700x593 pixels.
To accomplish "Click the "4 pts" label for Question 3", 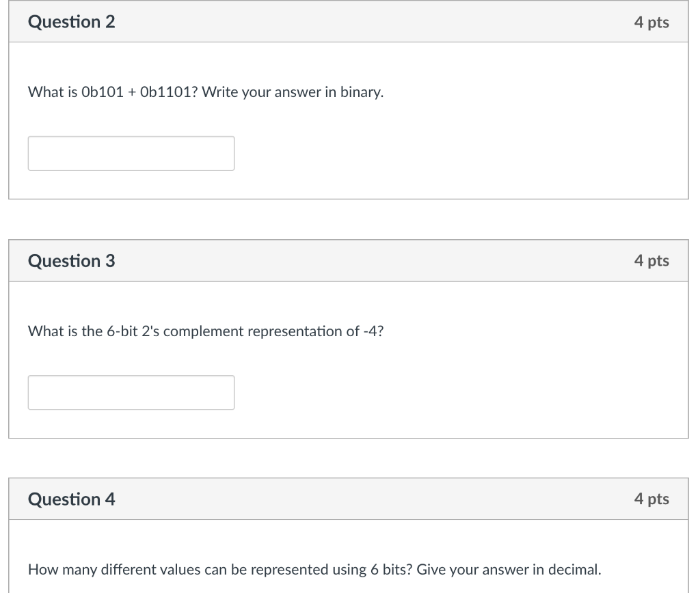I will (x=651, y=260).
